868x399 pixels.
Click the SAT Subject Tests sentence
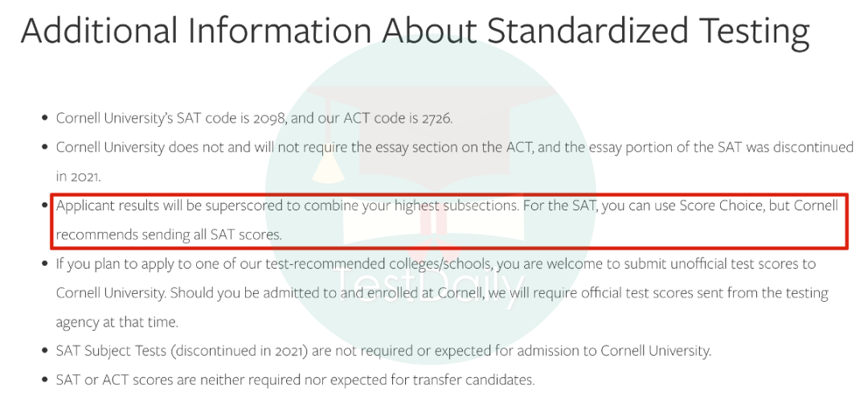pos(383,351)
